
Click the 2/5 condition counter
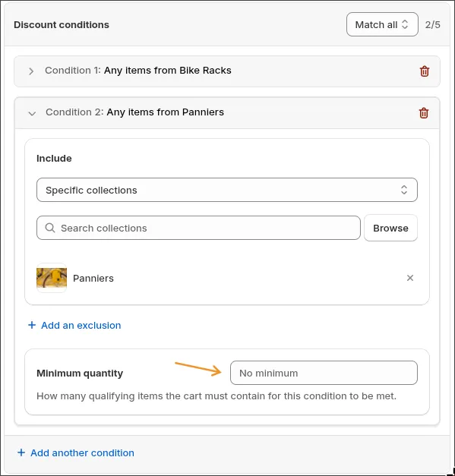click(x=432, y=24)
